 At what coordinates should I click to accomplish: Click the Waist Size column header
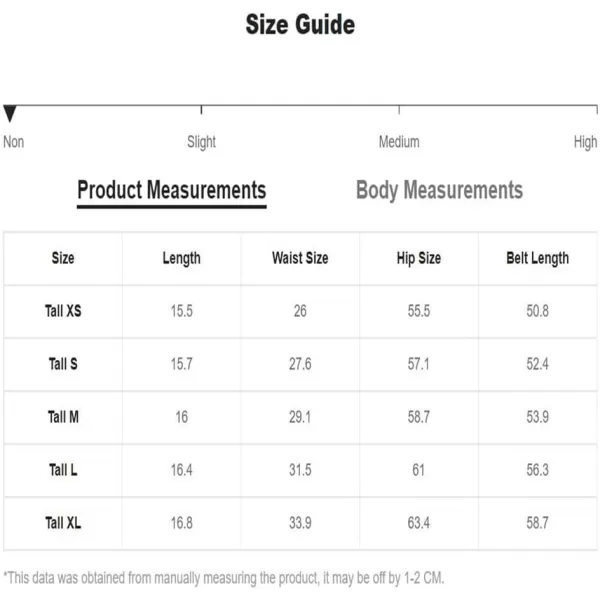tap(300, 258)
